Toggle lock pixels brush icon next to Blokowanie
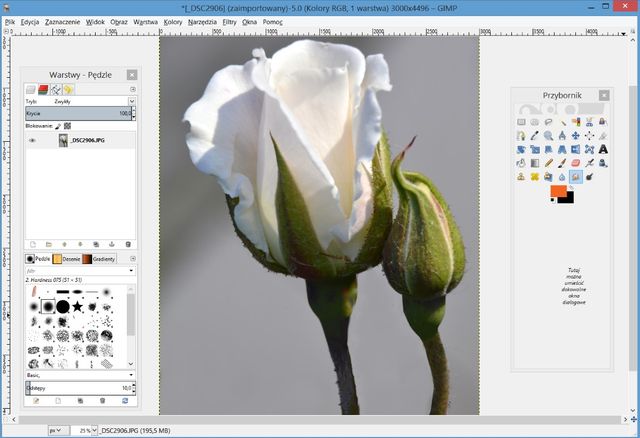Viewport: 640px width, 438px height. [x=57, y=127]
